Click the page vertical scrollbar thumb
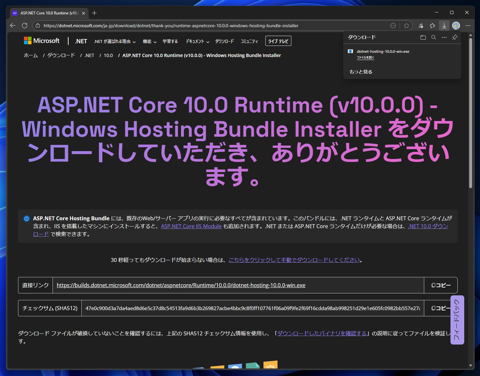This screenshot has width=480, height=376. point(470,113)
